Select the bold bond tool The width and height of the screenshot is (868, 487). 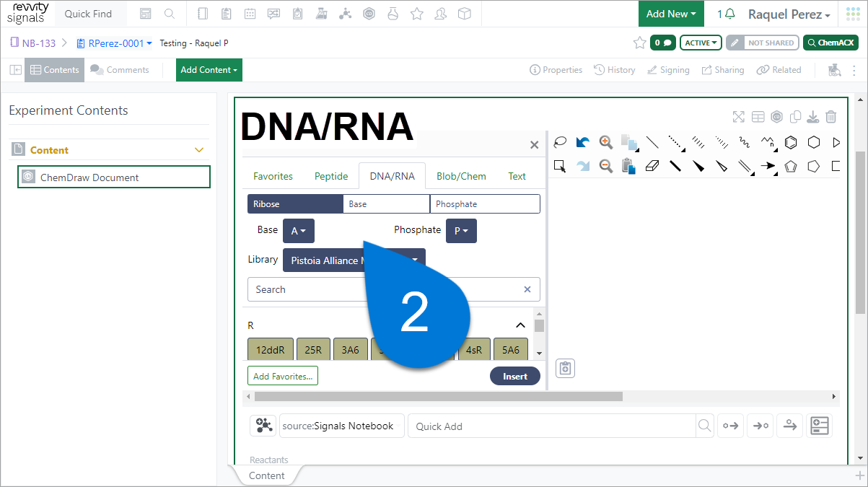(x=675, y=166)
